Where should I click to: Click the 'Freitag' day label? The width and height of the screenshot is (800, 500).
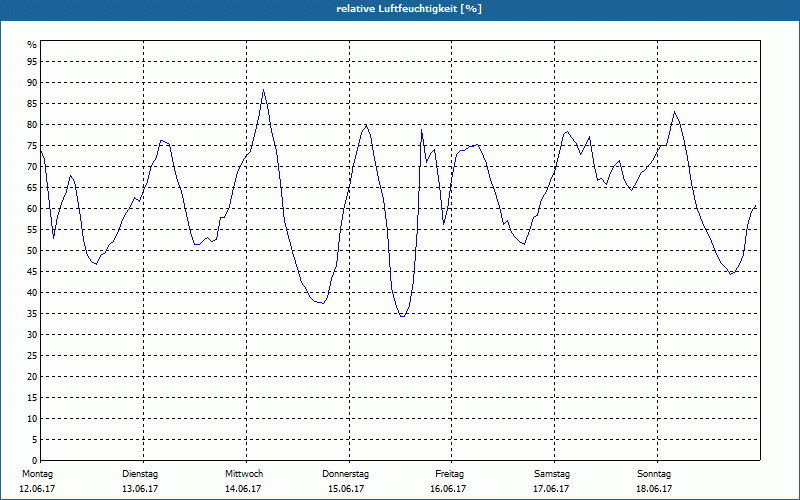tap(449, 474)
